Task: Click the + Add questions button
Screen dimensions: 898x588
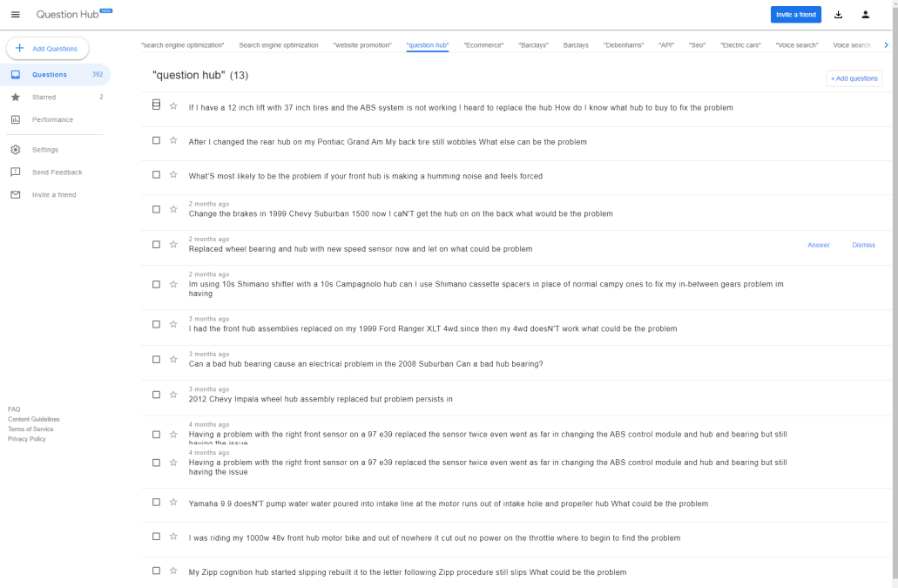Action: point(854,78)
